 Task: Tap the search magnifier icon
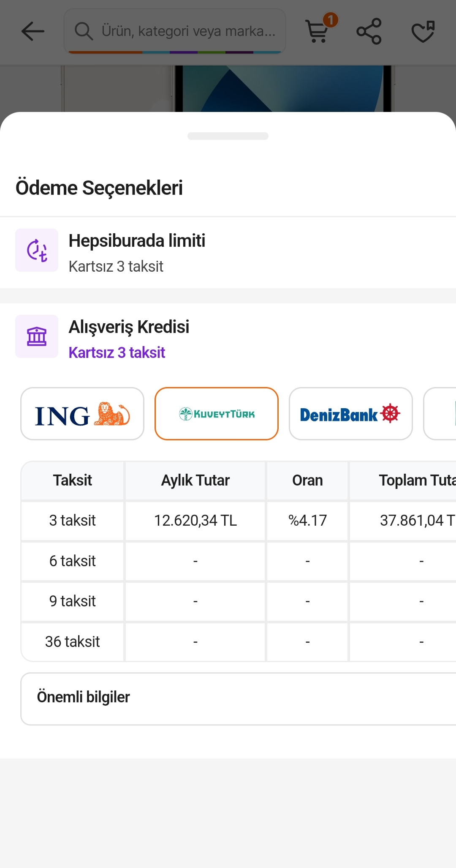point(84,31)
